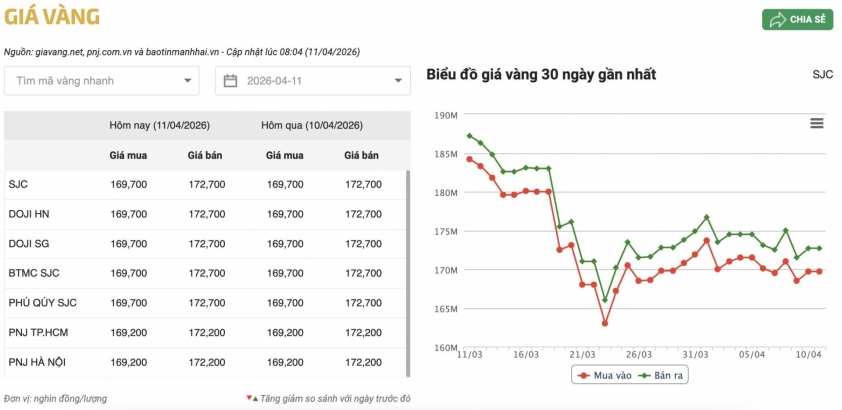Click the Hôm qua (10/04/2026) column header
The height and width of the screenshot is (410, 842).
point(312,126)
